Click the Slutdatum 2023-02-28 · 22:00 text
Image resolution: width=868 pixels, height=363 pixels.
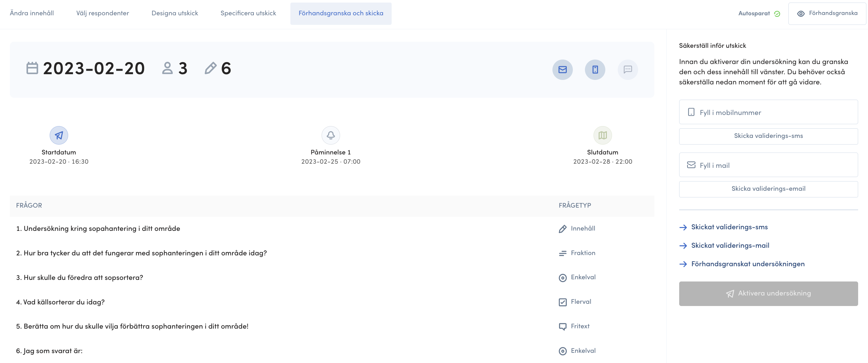[602, 162]
